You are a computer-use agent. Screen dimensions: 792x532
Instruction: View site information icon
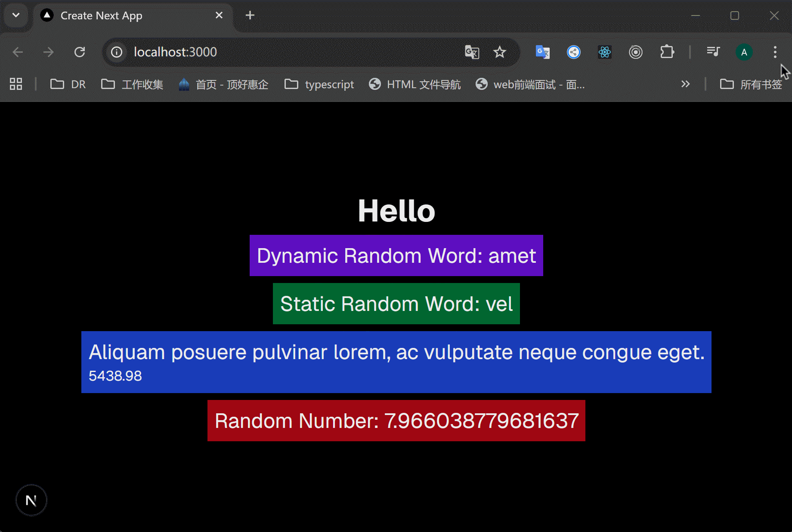117,52
